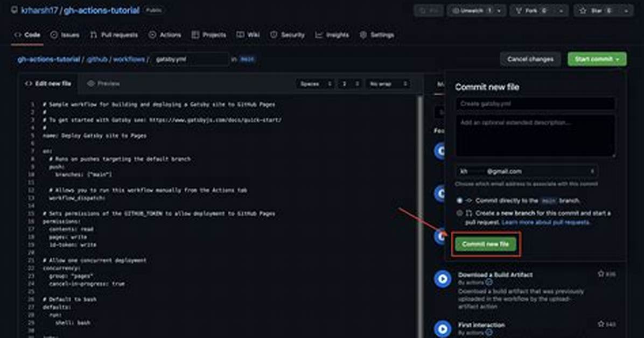The image size is (644, 338).
Task: Open the Start commit dropdown
Action: point(597,59)
